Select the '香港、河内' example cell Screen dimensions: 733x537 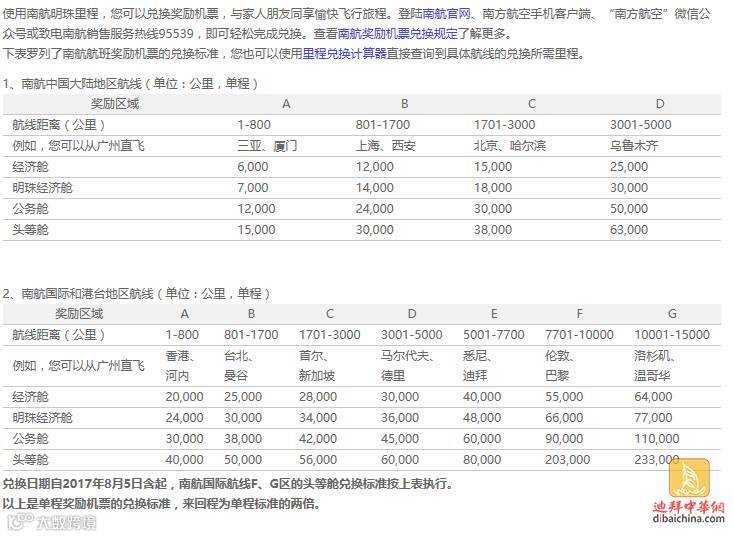click(180, 366)
